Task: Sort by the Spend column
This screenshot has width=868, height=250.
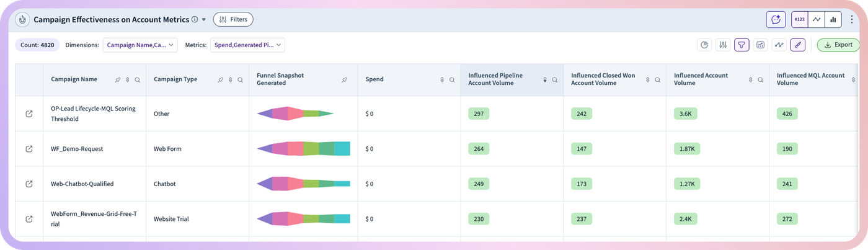Action: (442, 80)
